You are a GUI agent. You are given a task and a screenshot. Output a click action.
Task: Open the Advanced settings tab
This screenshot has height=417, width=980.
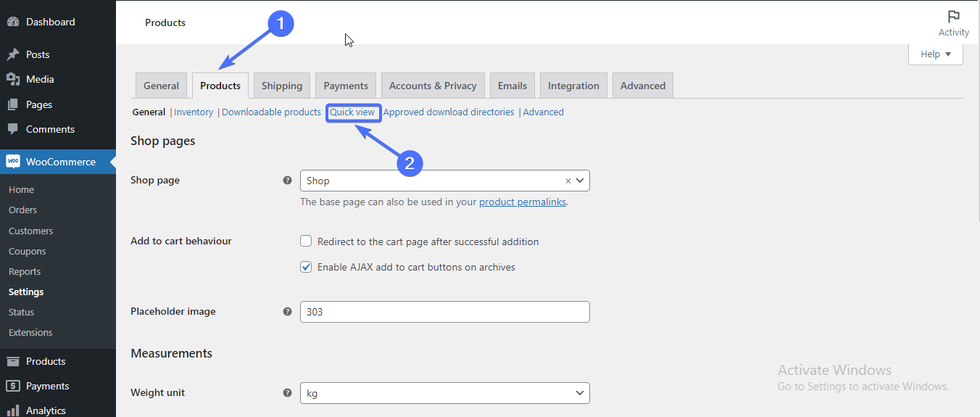point(643,86)
